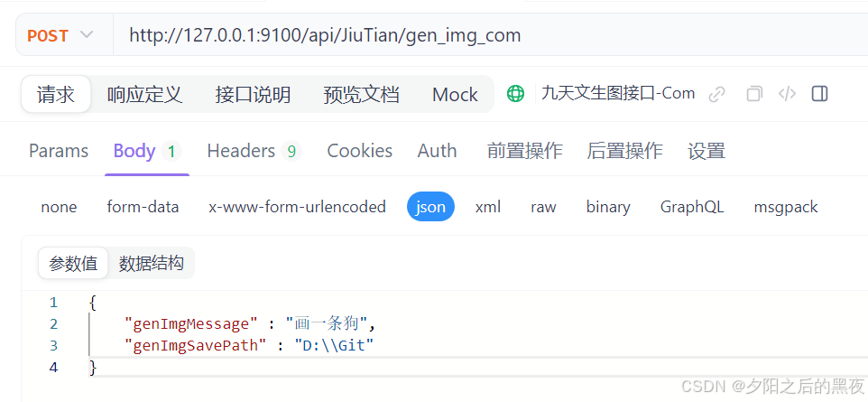The image size is (868, 402).
Task: Switch to the 数据结构 view
Action: [151, 264]
